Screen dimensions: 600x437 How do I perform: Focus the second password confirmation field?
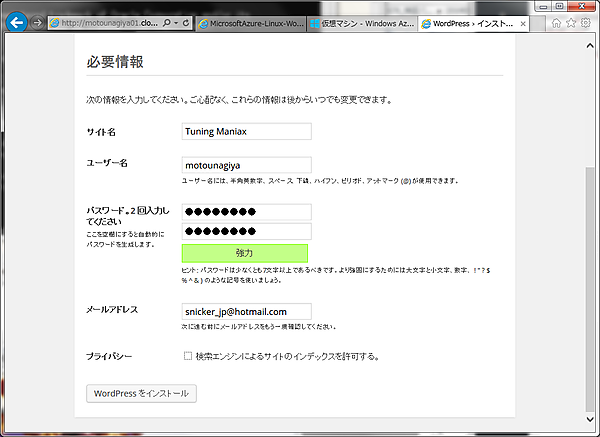tap(246, 231)
